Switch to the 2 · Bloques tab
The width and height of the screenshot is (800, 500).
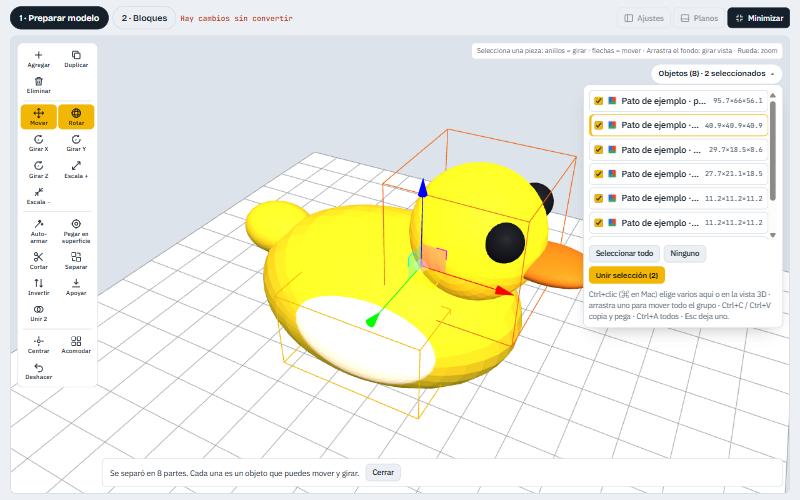(144, 18)
